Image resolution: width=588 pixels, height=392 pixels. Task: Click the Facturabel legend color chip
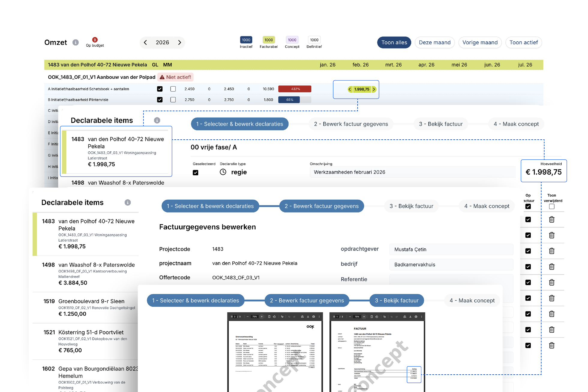[268, 40]
